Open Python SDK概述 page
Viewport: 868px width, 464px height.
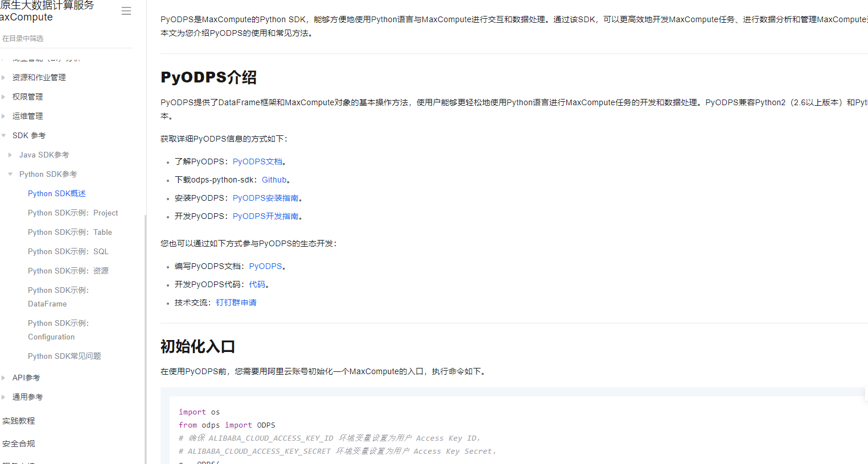[57, 193]
